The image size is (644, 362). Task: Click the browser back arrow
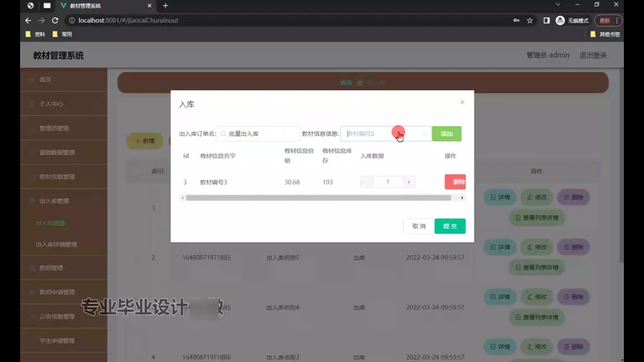coord(28,20)
